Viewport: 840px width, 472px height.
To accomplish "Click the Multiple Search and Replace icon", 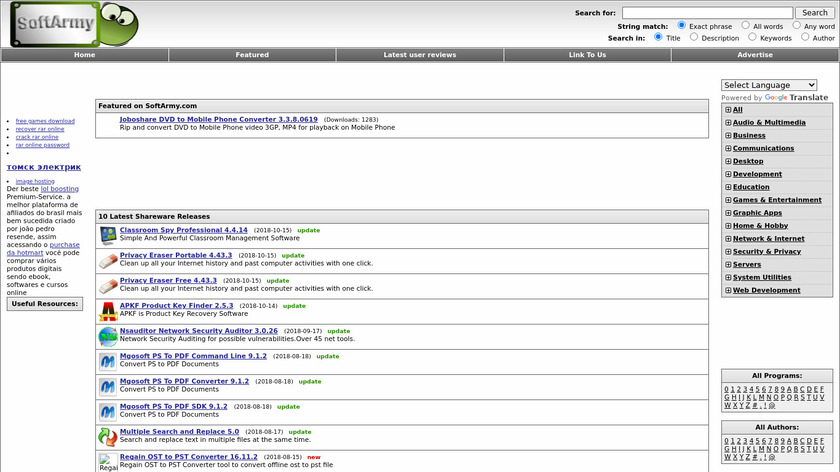I will tap(108, 437).
